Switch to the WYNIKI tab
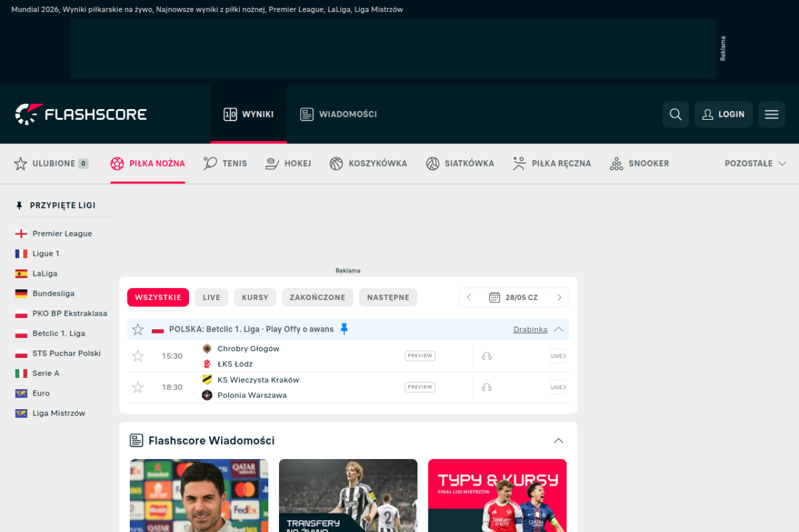Viewport: 799px width, 532px height. coord(248,114)
